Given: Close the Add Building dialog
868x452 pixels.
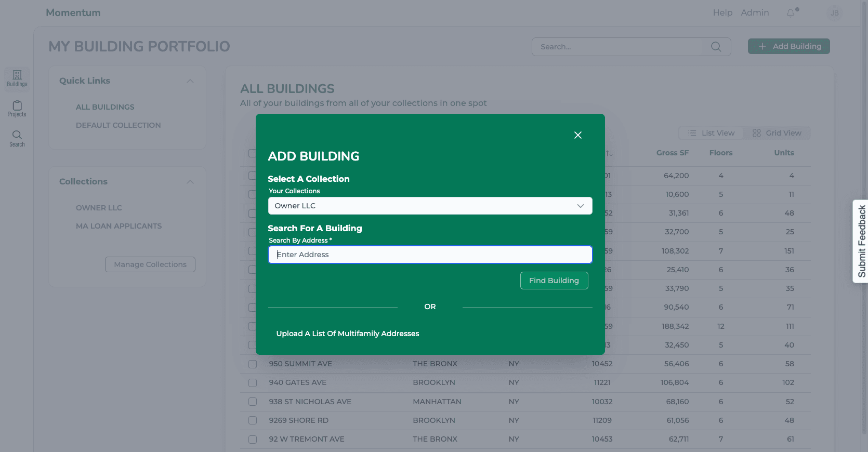Looking at the screenshot, I should [x=578, y=135].
